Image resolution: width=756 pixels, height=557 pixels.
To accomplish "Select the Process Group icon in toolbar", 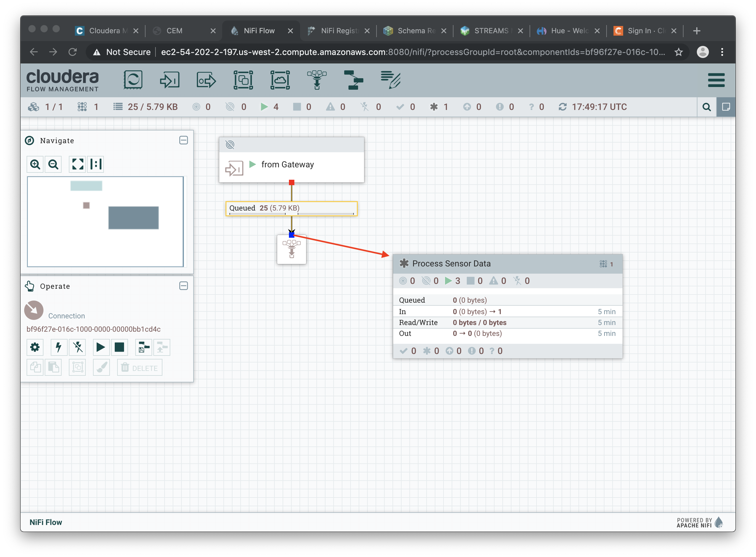I will tap(244, 81).
